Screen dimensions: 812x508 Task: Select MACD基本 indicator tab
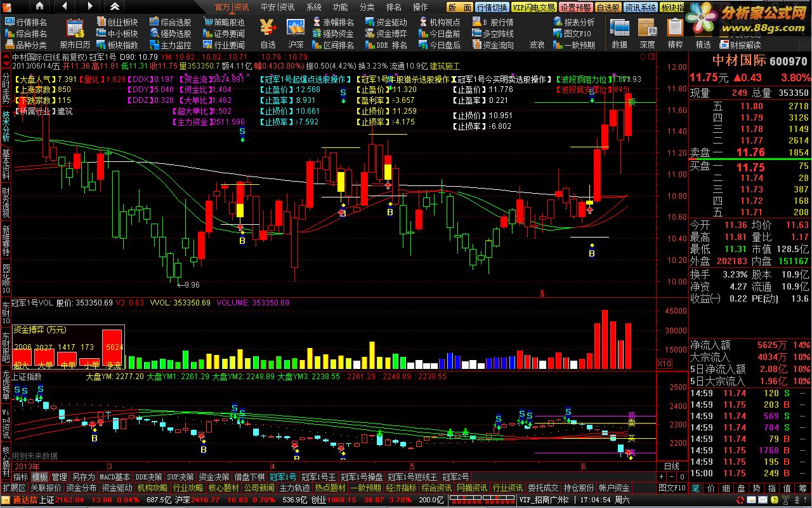115,477
